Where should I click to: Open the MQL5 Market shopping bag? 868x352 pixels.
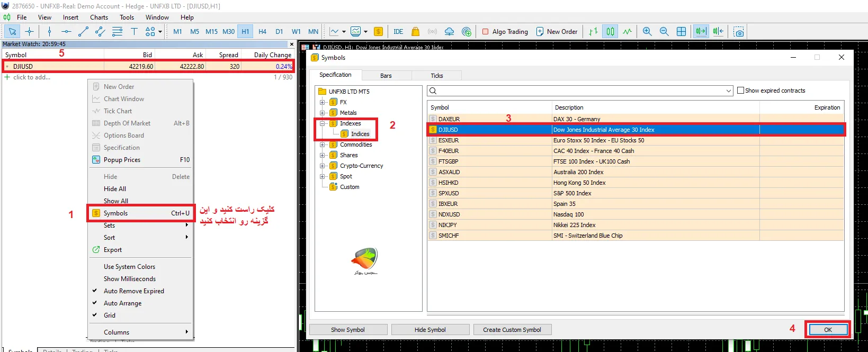[415, 32]
